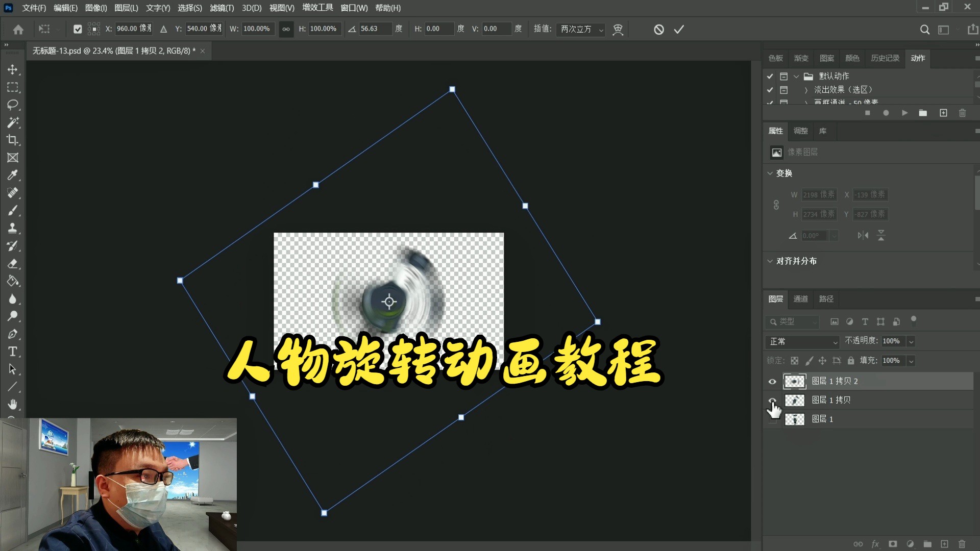980x551 pixels.
Task: Select the Rectangular Marquee tool
Action: 13,87
